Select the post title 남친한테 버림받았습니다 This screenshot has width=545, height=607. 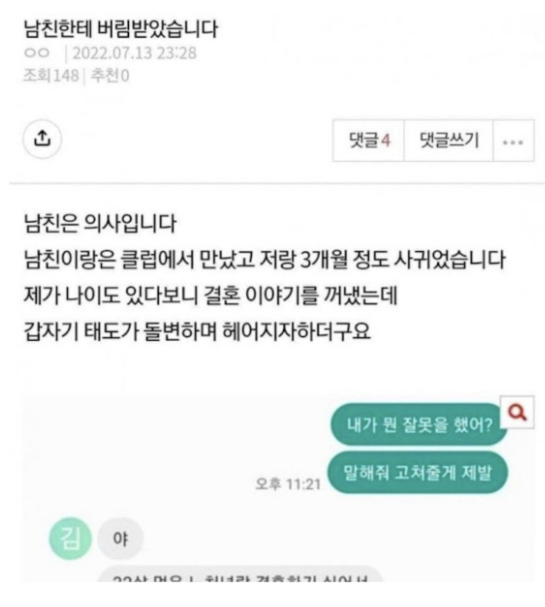[x=121, y=29]
